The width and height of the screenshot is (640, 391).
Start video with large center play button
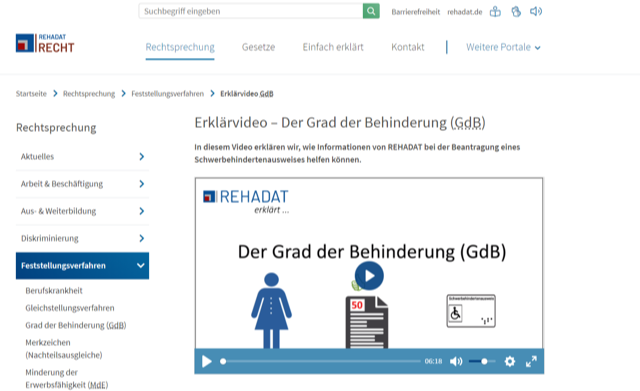(369, 276)
